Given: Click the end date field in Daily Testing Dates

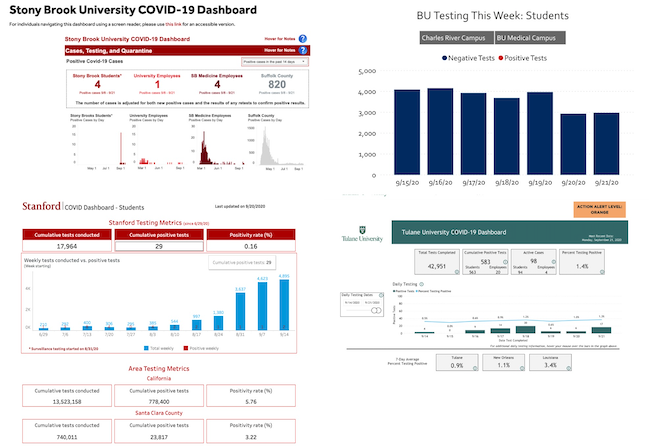Looking at the screenshot, I should [372, 303].
